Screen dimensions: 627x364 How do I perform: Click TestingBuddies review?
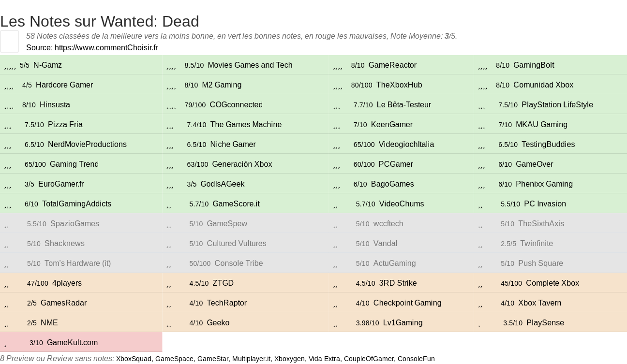[x=548, y=144]
